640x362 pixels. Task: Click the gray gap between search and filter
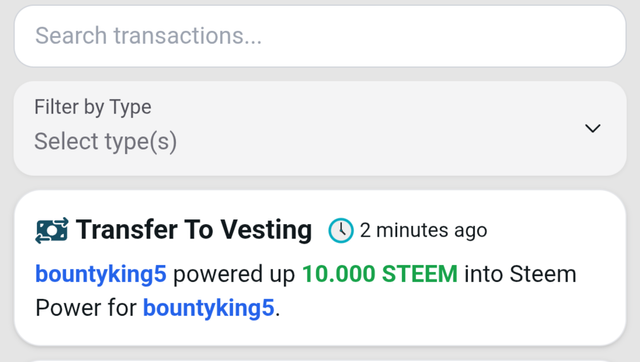point(320,74)
